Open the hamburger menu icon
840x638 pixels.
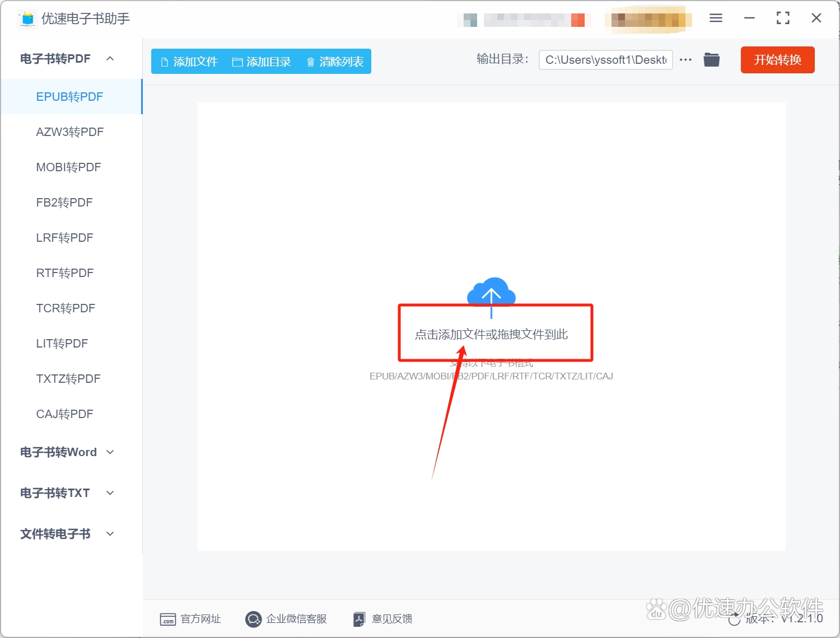coord(716,18)
